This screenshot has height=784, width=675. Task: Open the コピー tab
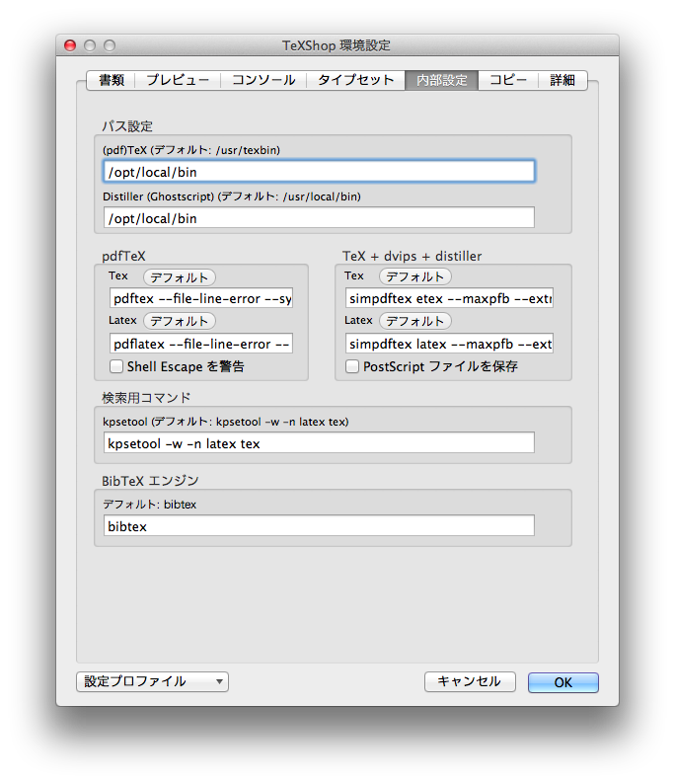(x=508, y=81)
